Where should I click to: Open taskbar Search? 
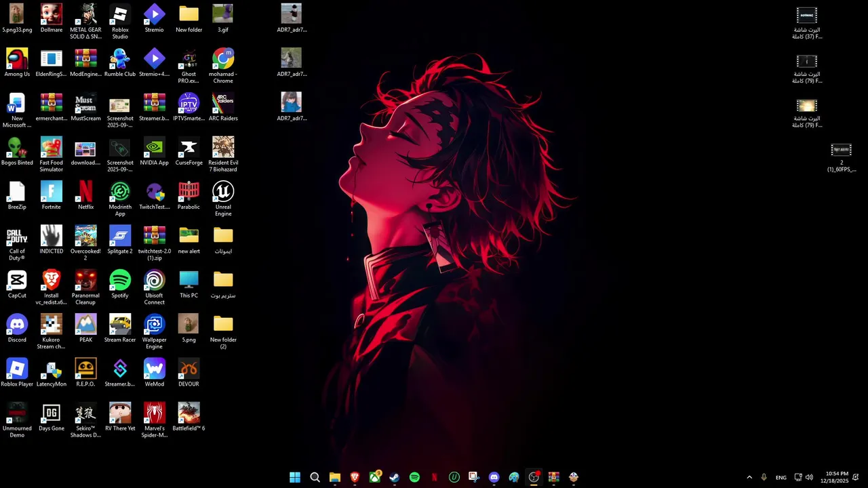click(x=315, y=477)
